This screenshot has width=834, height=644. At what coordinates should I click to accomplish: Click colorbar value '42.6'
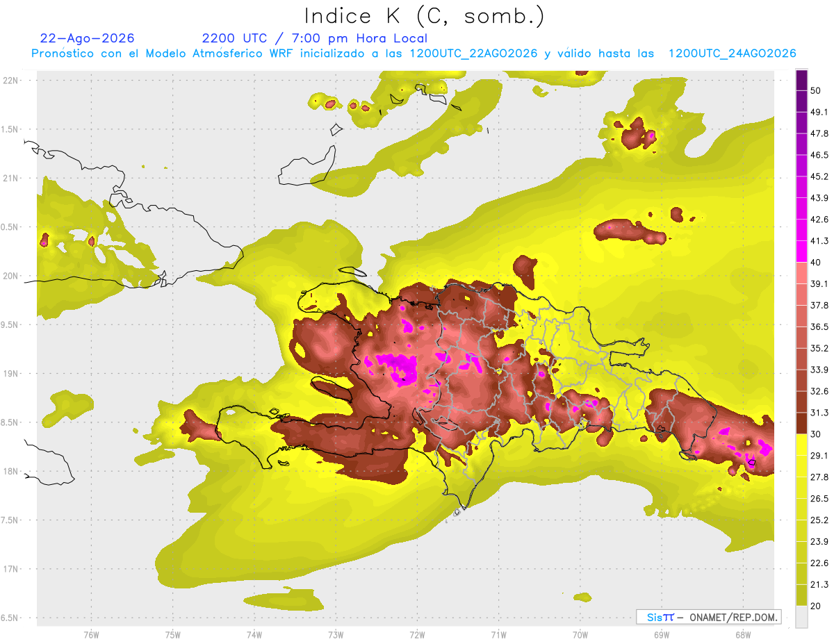click(x=819, y=220)
